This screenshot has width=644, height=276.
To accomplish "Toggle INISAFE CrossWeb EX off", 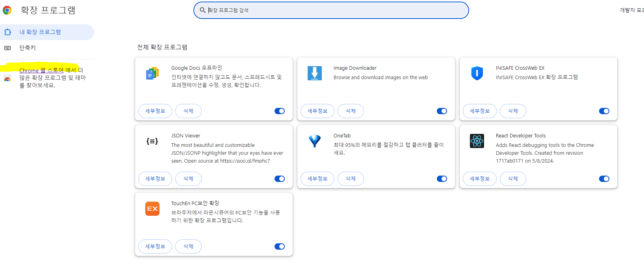I will 604,111.
